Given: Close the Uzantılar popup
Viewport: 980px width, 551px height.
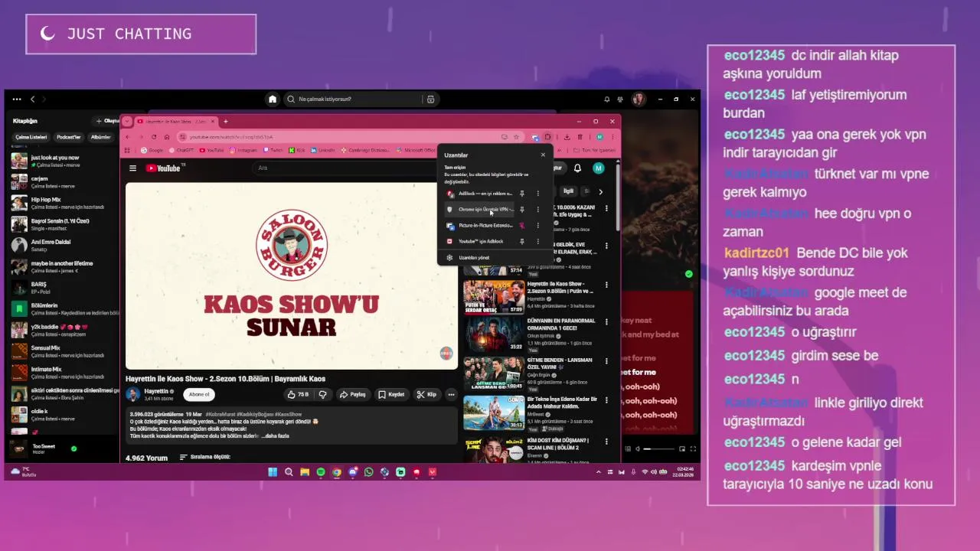Looking at the screenshot, I should pos(543,155).
